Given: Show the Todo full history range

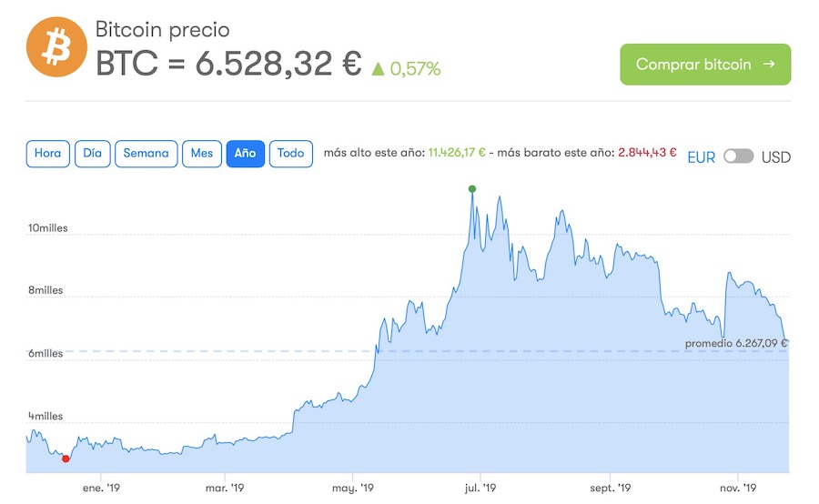Looking at the screenshot, I should (x=290, y=154).
